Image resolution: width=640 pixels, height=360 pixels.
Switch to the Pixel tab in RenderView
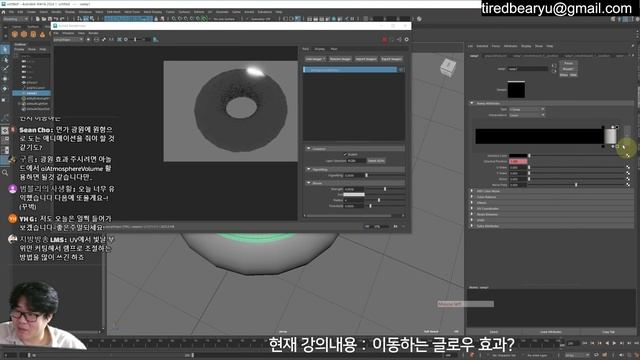pyautogui.click(x=334, y=49)
